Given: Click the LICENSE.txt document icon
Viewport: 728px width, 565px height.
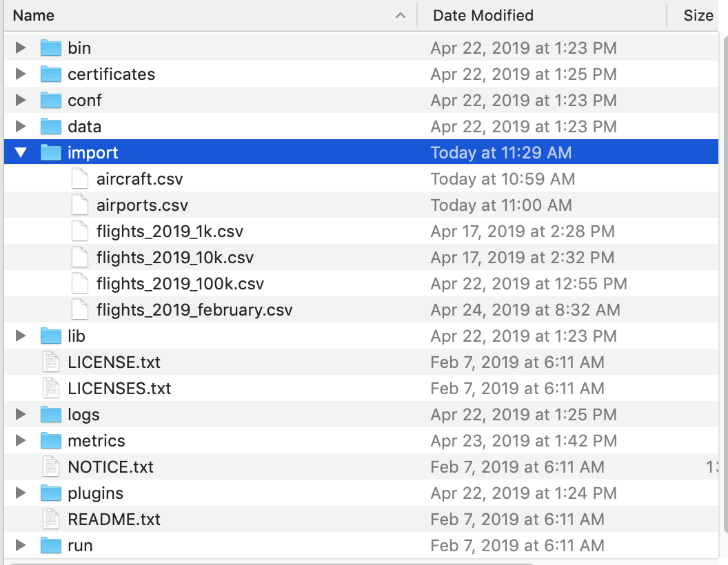Looking at the screenshot, I should (x=51, y=362).
